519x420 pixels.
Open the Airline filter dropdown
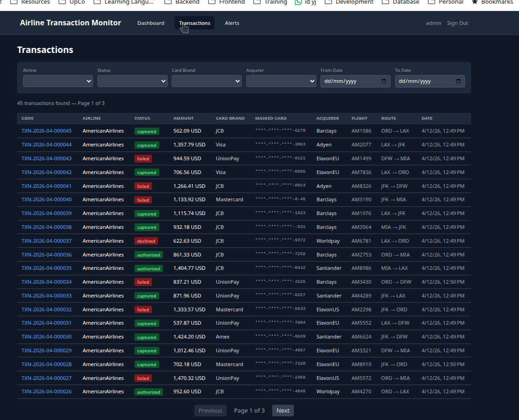(58, 81)
